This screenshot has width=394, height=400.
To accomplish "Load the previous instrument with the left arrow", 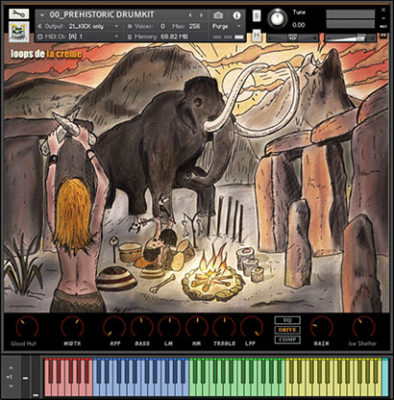I will [190, 15].
